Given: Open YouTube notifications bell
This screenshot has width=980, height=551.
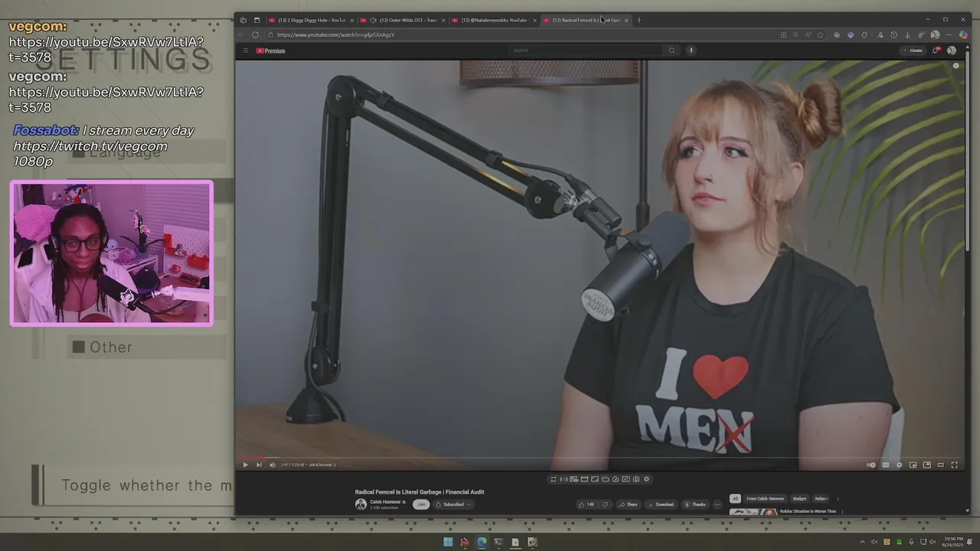Looking at the screenshot, I should [936, 51].
